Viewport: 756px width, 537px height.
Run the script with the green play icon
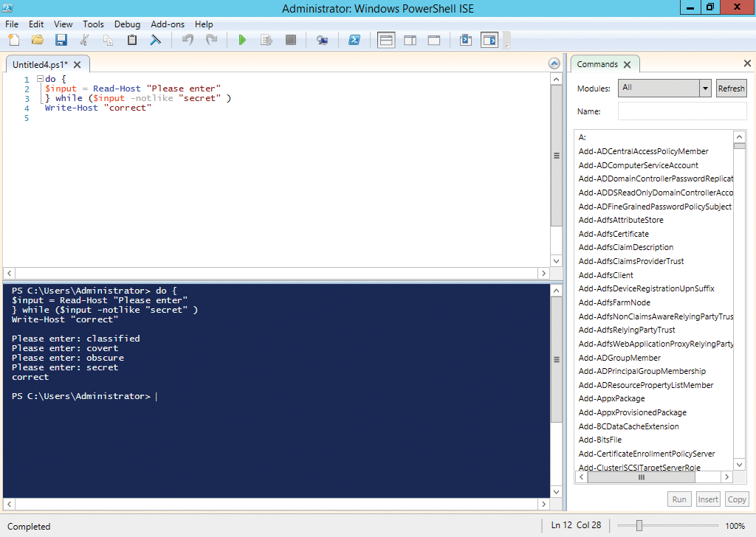pyautogui.click(x=242, y=40)
